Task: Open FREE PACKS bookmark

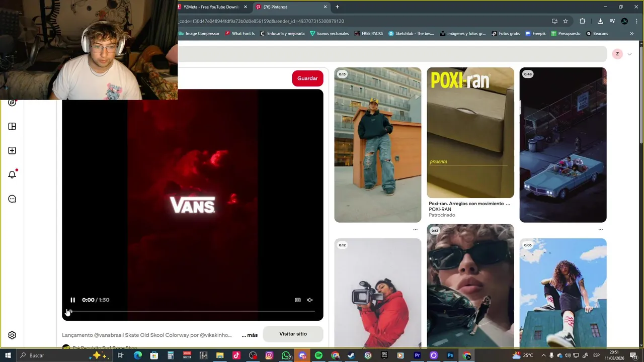Action: click(x=368, y=34)
